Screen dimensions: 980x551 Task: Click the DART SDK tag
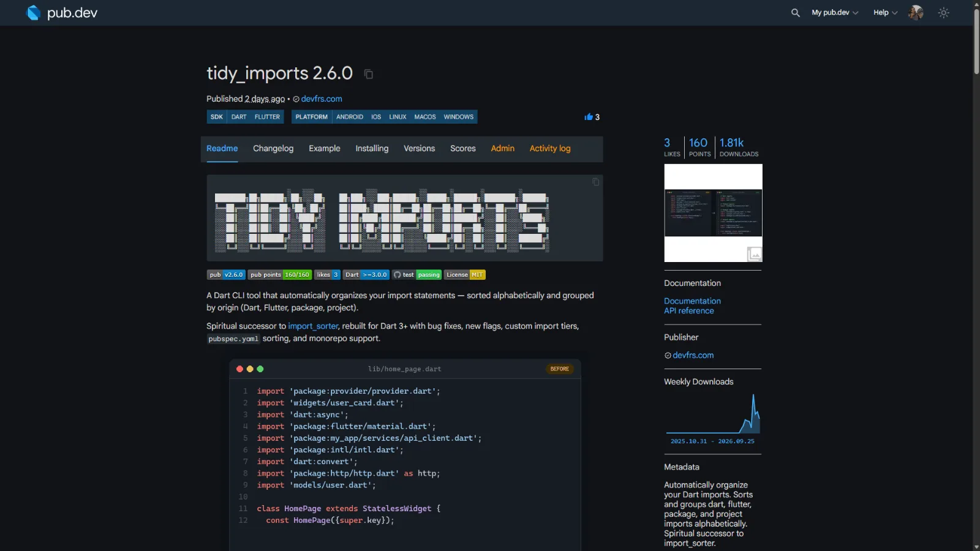239,117
